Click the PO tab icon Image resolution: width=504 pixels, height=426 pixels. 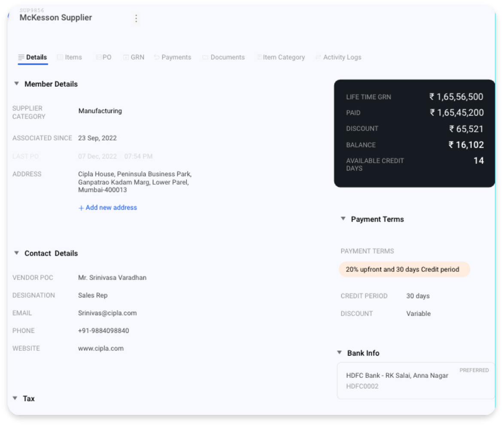coord(98,57)
